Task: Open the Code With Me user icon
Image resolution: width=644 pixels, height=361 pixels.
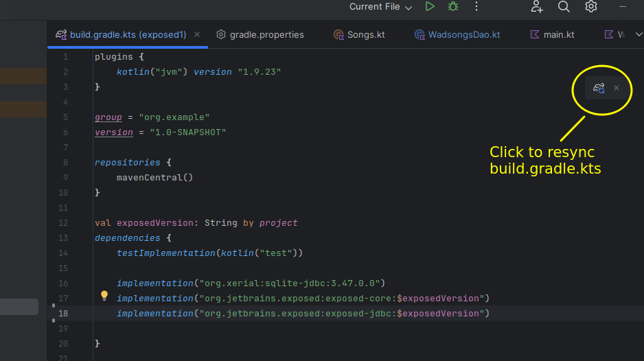Action: (537, 7)
